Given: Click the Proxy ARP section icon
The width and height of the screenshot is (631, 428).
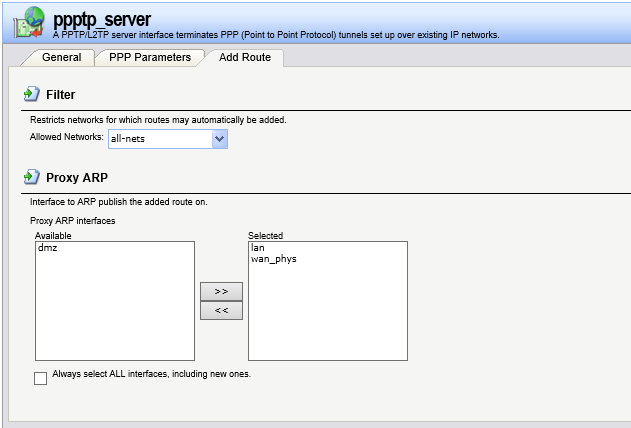Looking at the screenshot, I should pyautogui.click(x=31, y=178).
